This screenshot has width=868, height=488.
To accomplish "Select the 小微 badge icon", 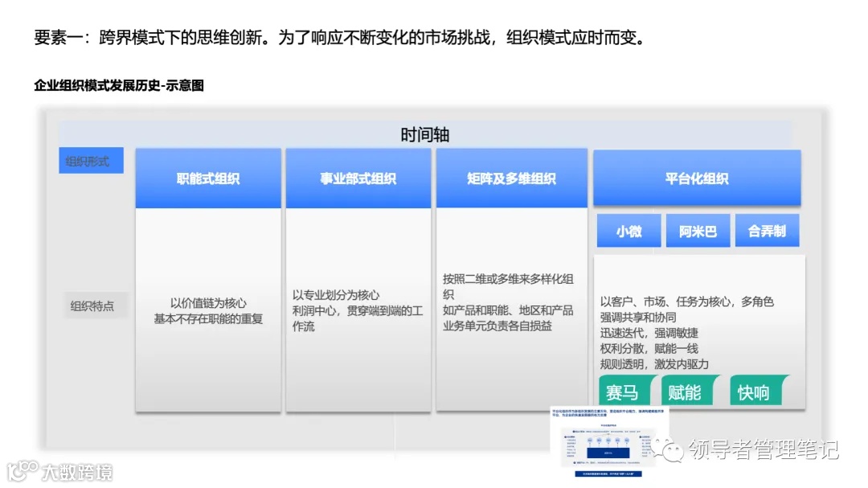I will [628, 231].
